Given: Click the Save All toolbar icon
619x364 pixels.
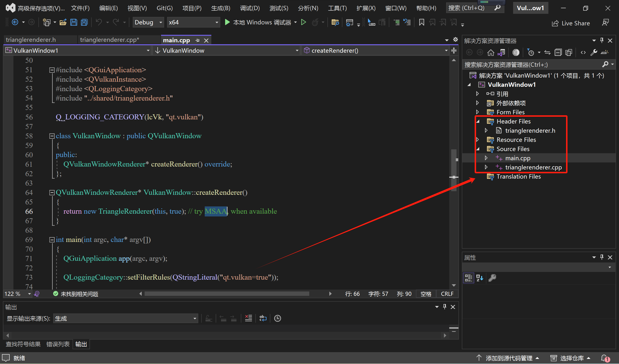Looking at the screenshot, I should pyautogui.click(x=84, y=22).
